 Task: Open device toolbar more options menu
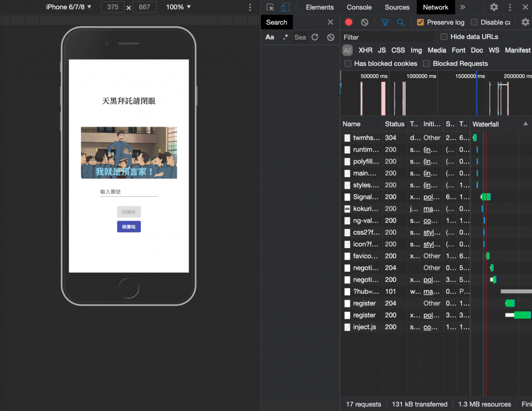(x=250, y=7)
